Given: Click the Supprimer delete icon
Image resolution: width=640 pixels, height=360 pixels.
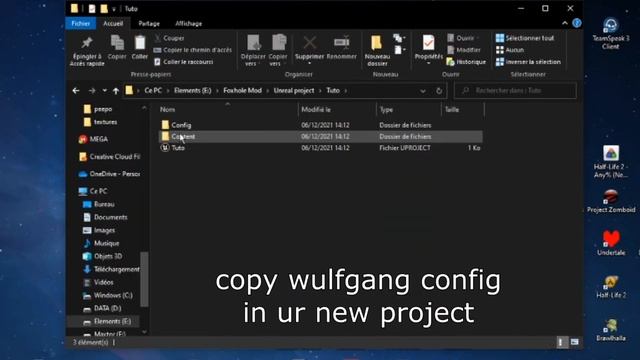Looking at the screenshot, I should point(309,49).
